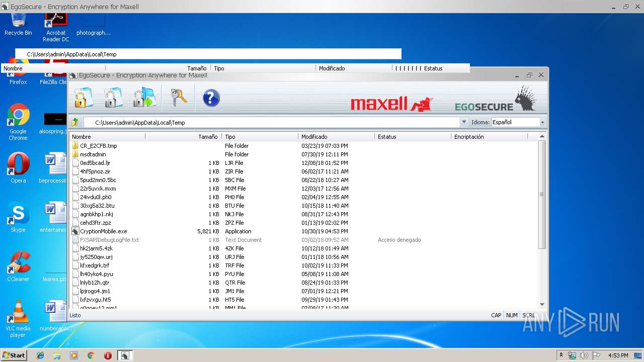Viewport: 644px width, 362px height.
Task: Click the open-padlock decrypt toolbar icon
Action: 113,98
